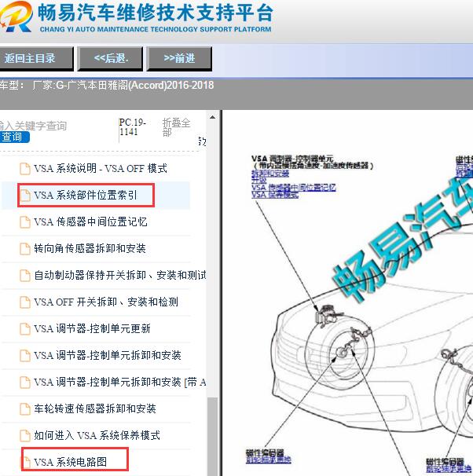Open diagram link 'VSA 传感器中间位置记忆'
Screen dimensions: 473x476
[294, 187]
